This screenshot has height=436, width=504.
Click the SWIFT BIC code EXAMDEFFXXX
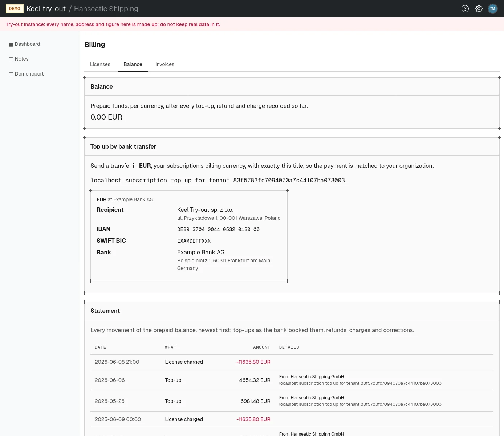[194, 241]
